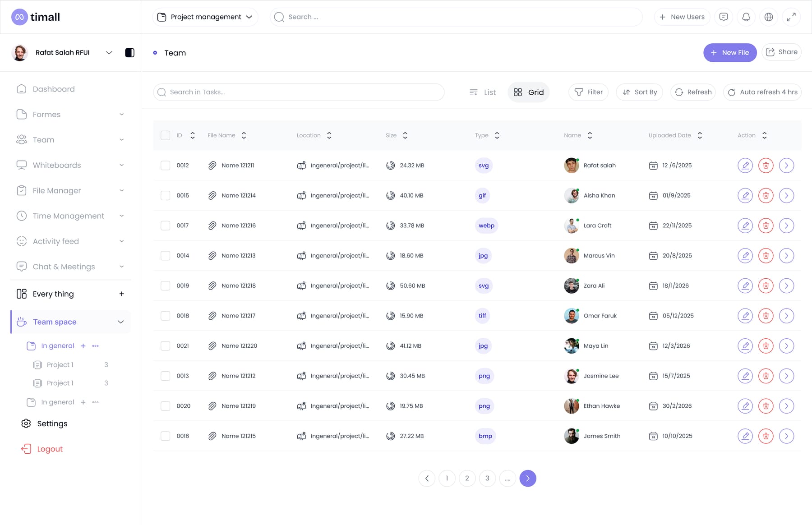This screenshot has width=812, height=525.
Task: Click Rafat Salah avatar in sidebar
Action: pyautogui.click(x=19, y=53)
